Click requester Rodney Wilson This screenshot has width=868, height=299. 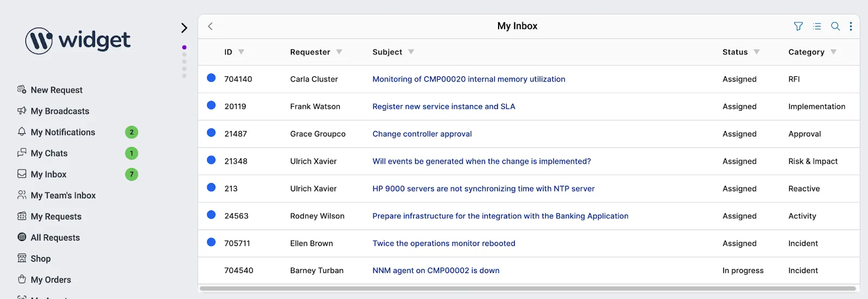[317, 216]
